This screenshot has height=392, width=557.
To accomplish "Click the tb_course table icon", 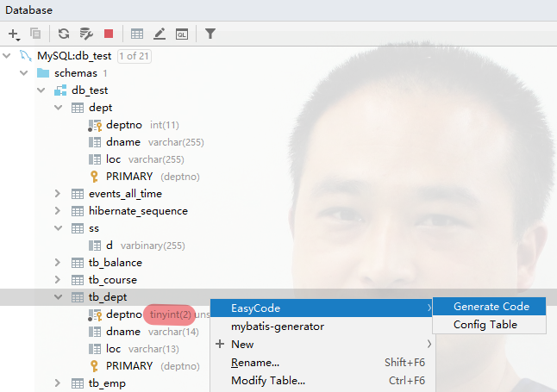I will coord(78,280).
